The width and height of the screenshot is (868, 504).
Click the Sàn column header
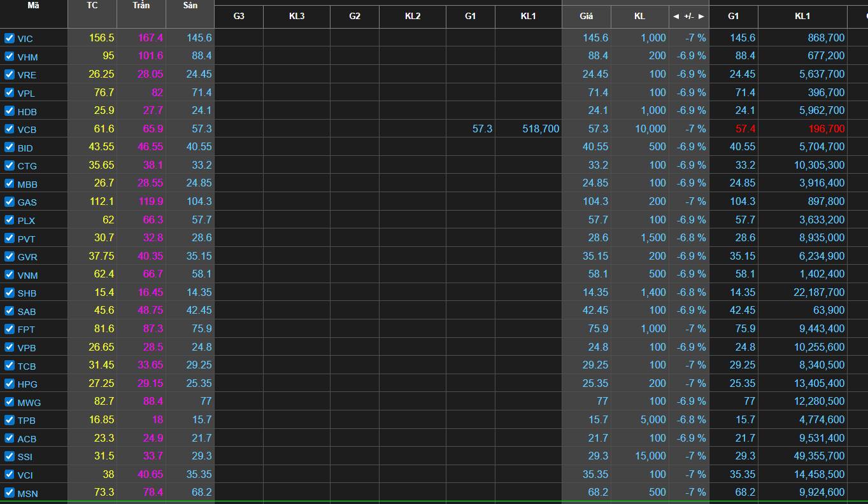pyautogui.click(x=190, y=5)
